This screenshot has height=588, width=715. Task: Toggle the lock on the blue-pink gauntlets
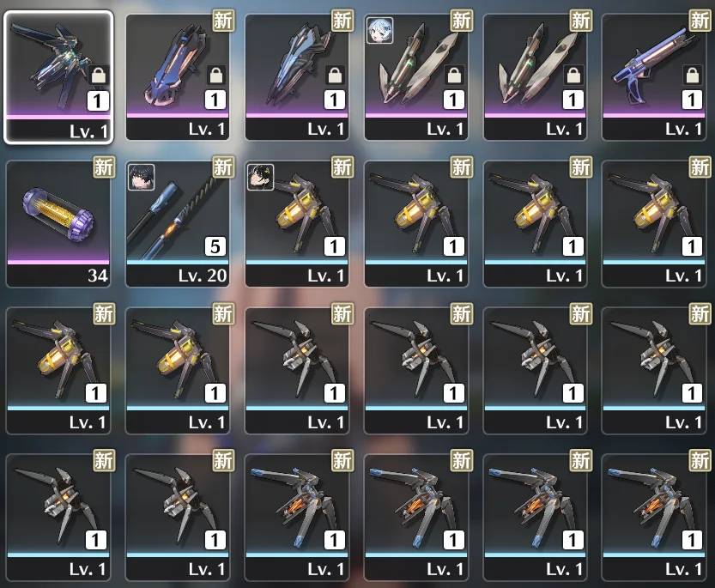coord(216,75)
